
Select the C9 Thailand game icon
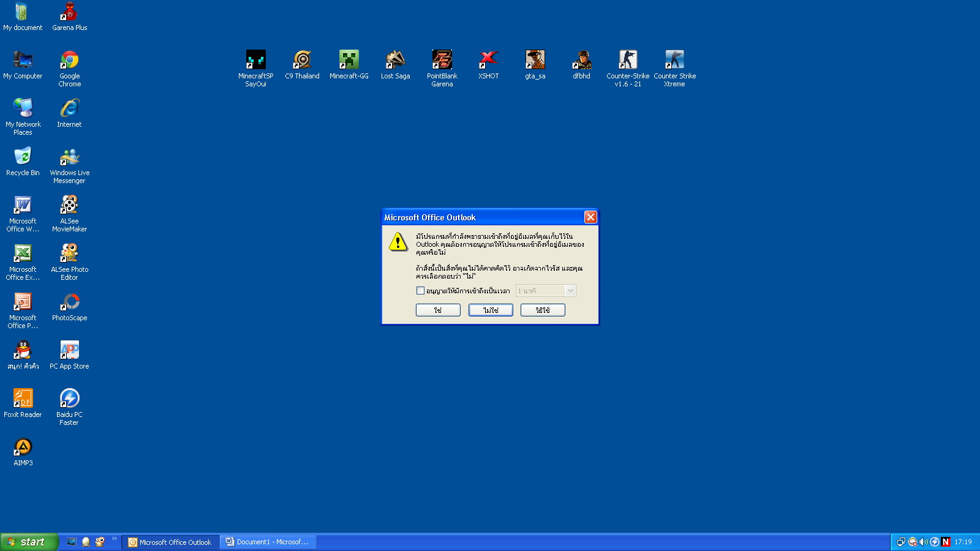point(302,64)
